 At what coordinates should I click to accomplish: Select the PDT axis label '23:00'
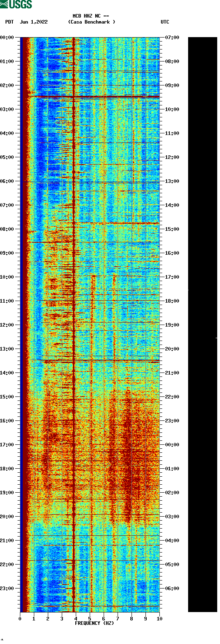tap(7, 589)
